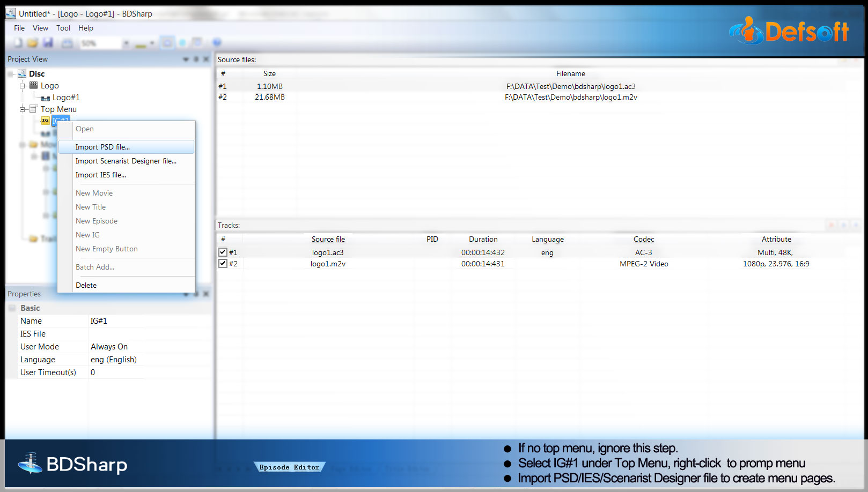Collapse the Top Menu tree node

tap(22, 109)
